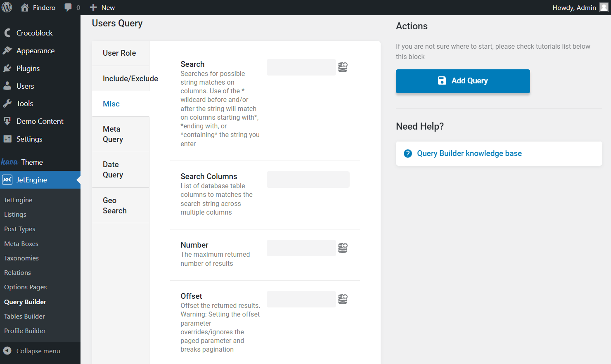The image size is (611, 364).
Task: Open dynamic tag icon for Search field
Action: pos(343,67)
